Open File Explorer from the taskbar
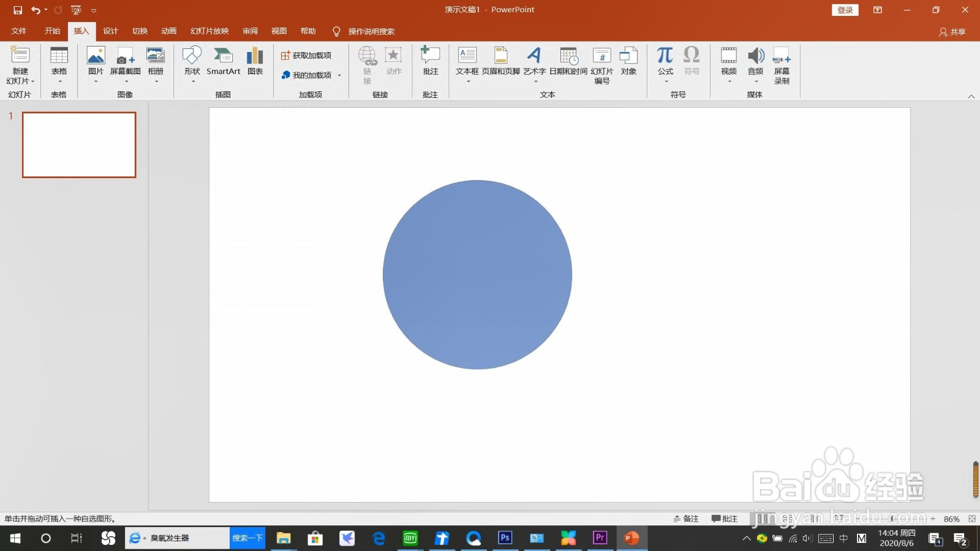The height and width of the screenshot is (551, 980). (x=284, y=538)
